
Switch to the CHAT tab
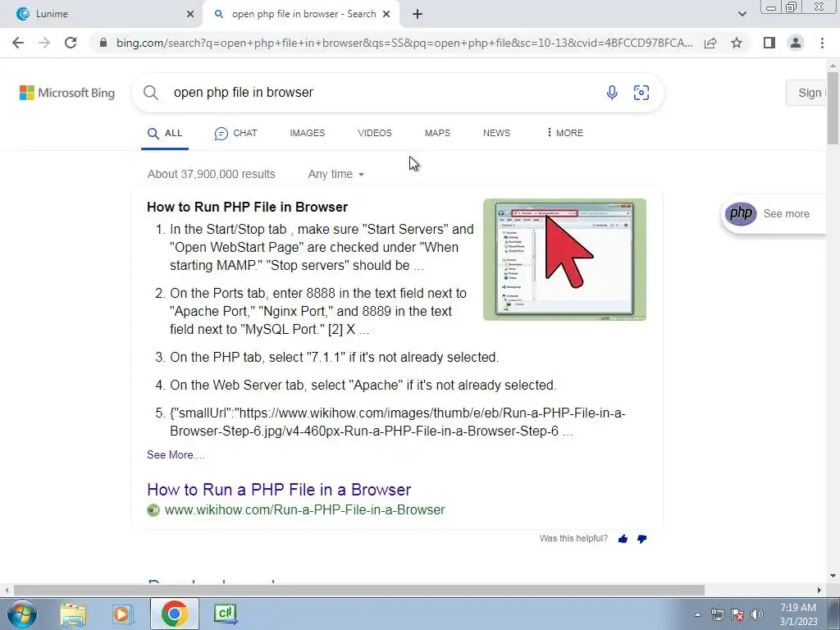(235, 133)
